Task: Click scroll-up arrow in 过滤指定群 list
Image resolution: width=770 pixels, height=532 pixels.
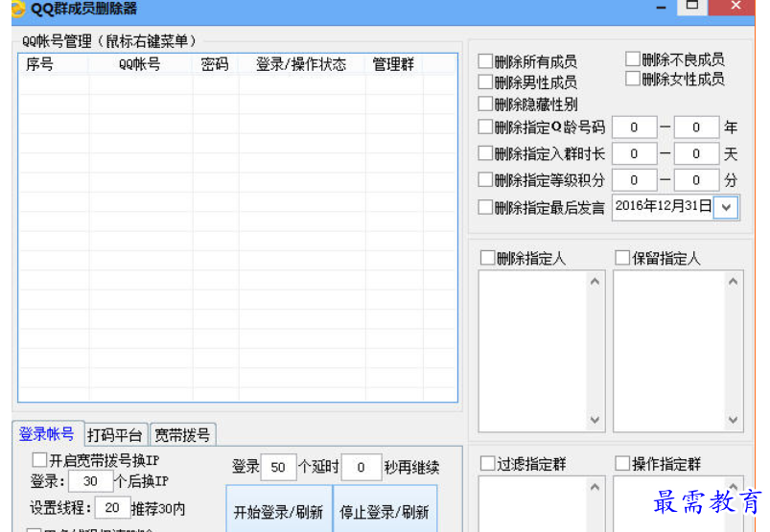Action: (595, 487)
